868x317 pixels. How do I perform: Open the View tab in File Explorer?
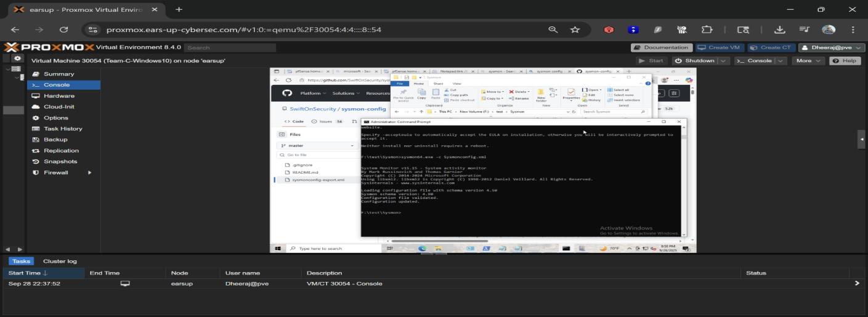(x=456, y=84)
